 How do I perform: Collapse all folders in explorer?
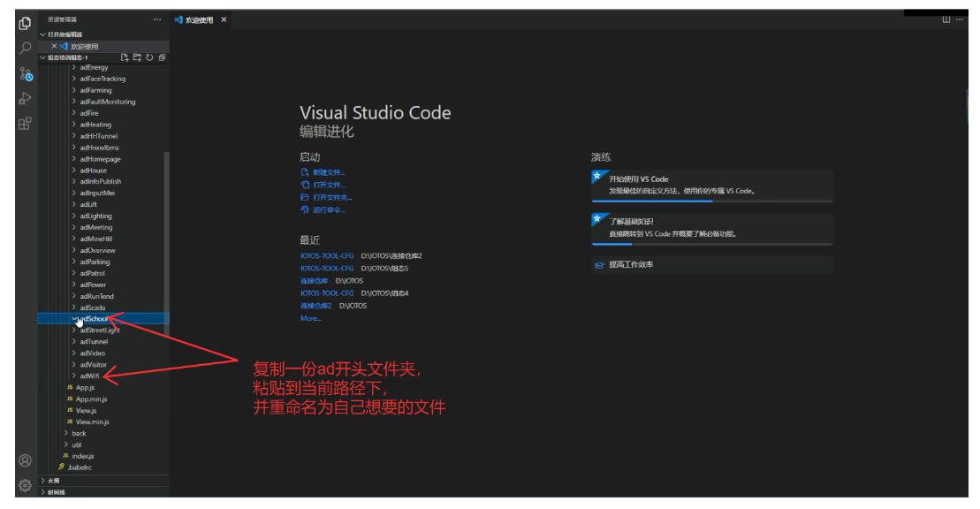(x=162, y=57)
